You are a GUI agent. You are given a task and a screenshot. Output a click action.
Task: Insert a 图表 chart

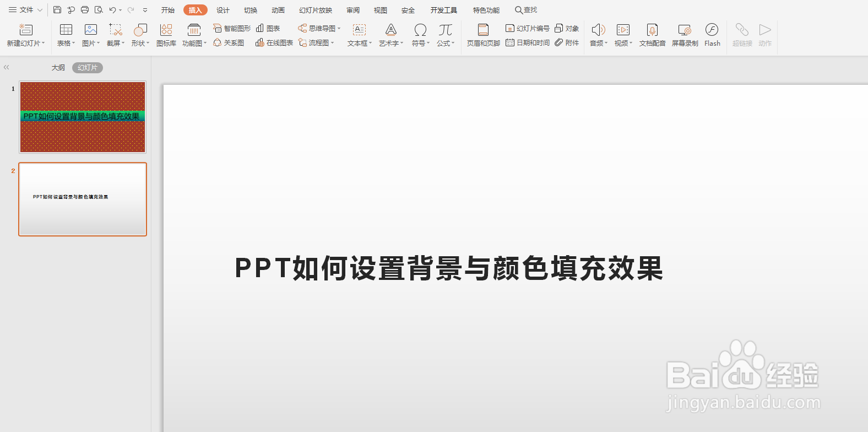268,28
